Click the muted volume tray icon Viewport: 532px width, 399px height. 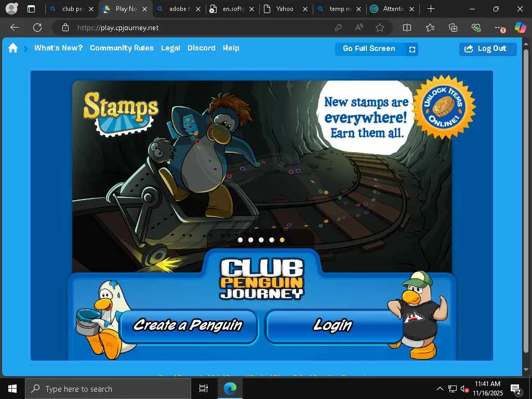[464, 389]
